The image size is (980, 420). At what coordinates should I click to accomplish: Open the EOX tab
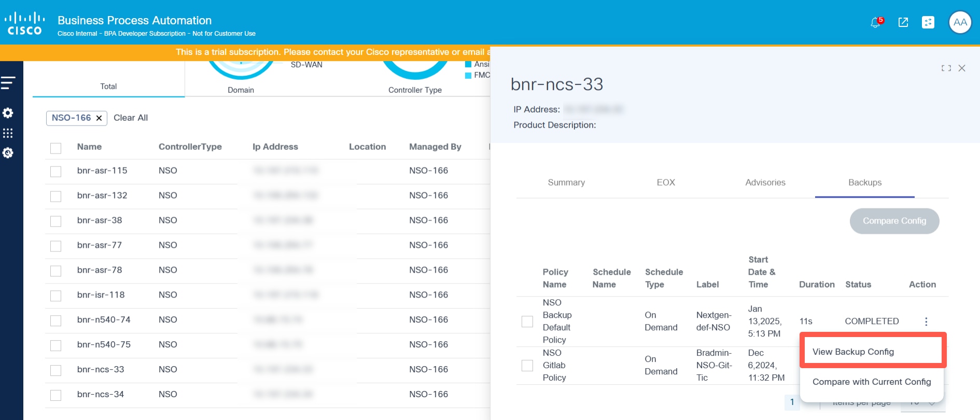pyautogui.click(x=666, y=183)
